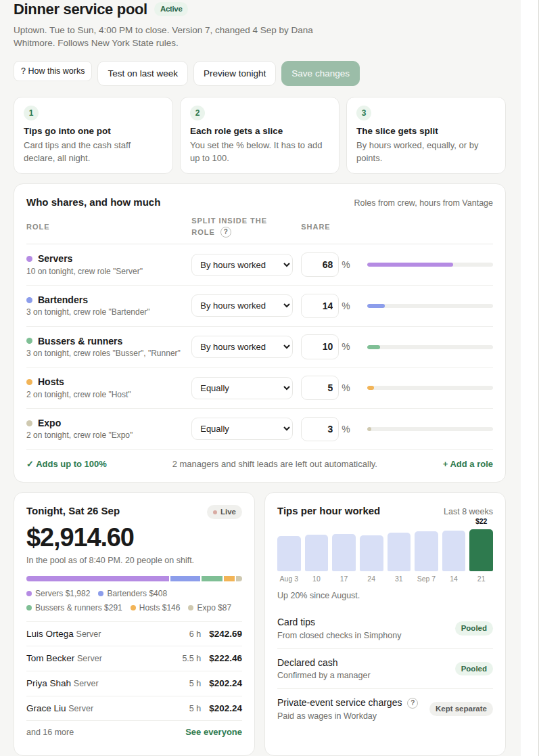This screenshot has height=756, width=539.
Task: Open Expo split method dropdown
Action: 242,429
